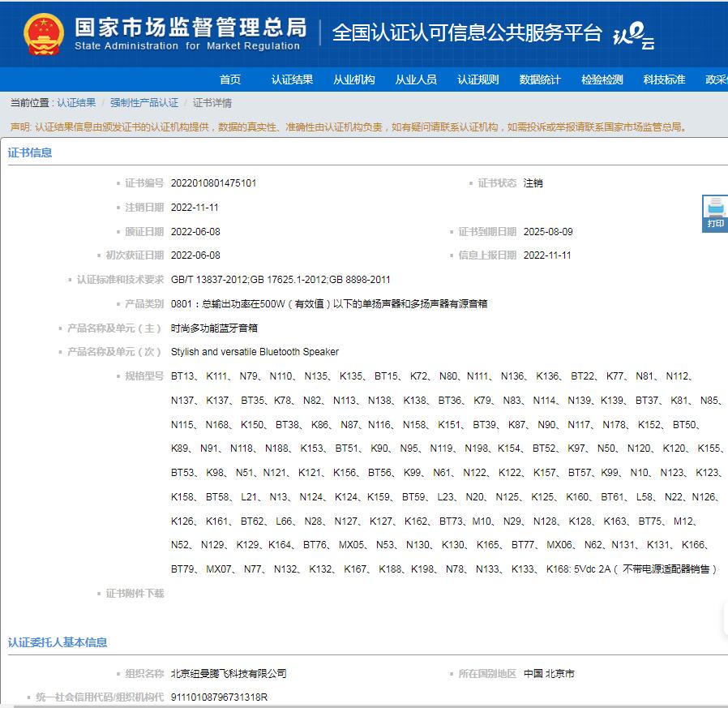The height and width of the screenshot is (708, 728).
Task: Click the 产品名称及单元（次） label
Action: [114, 352]
